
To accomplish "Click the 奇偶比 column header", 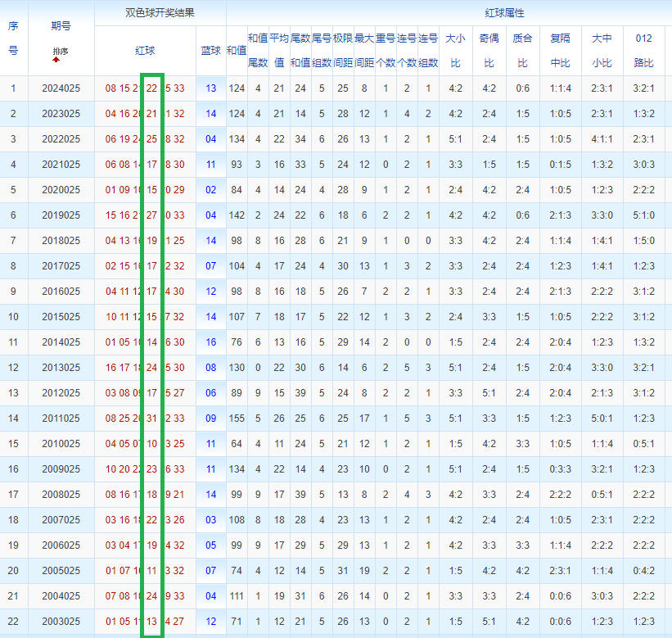I will pos(489,50).
